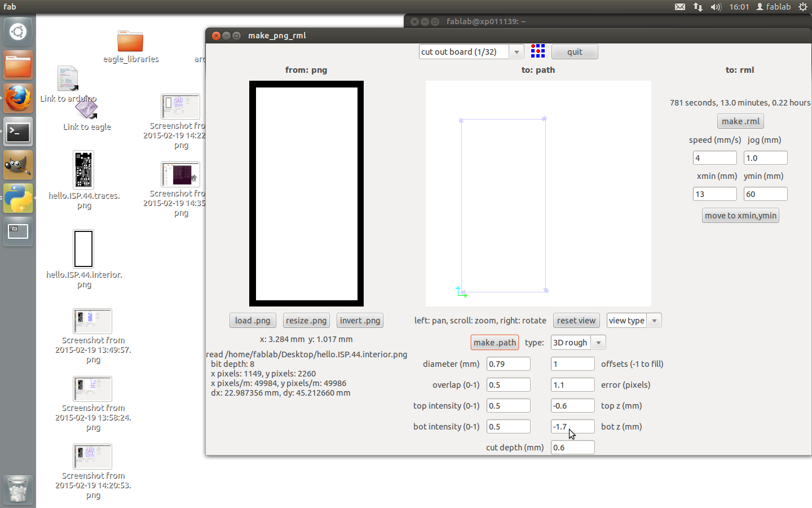Focus the xmin (mm) input field
812x508 pixels.
point(715,194)
